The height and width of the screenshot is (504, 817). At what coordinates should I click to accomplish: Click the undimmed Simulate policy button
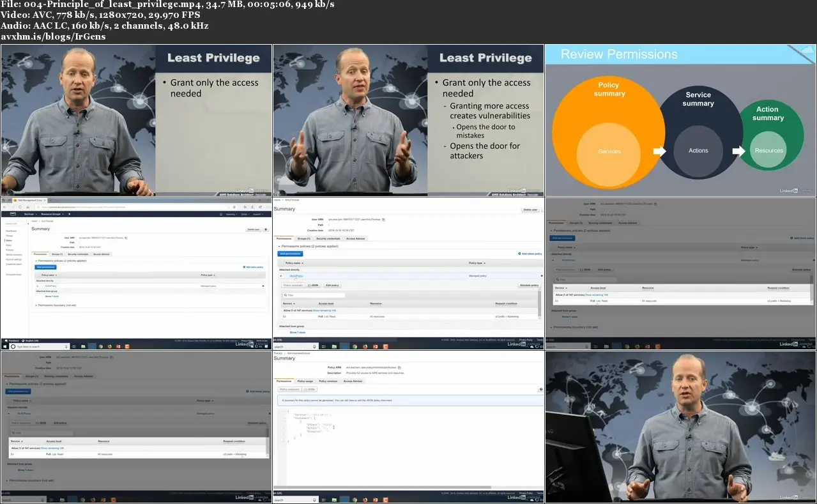530,285
